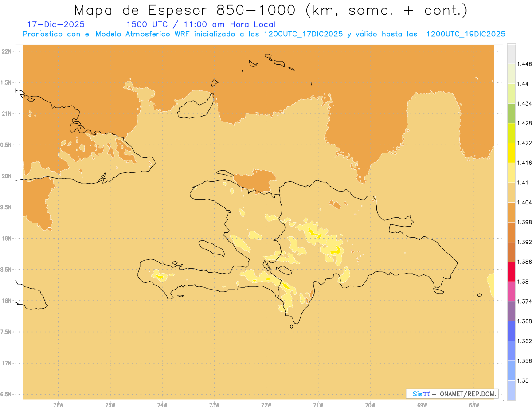
Task: Click the 68W longitude axis label
Action: pos(474,405)
